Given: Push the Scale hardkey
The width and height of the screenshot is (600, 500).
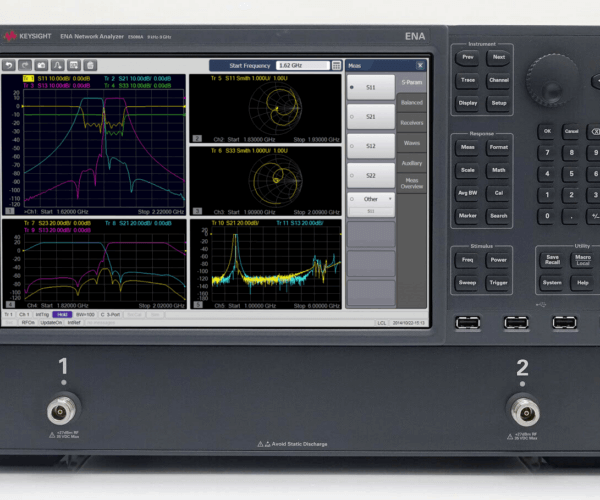Looking at the screenshot, I should click(468, 170).
